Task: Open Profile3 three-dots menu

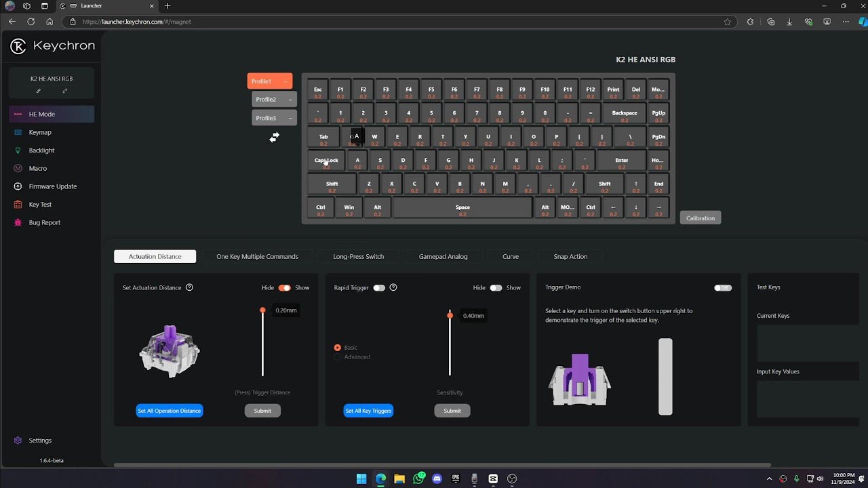Action: click(291, 118)
